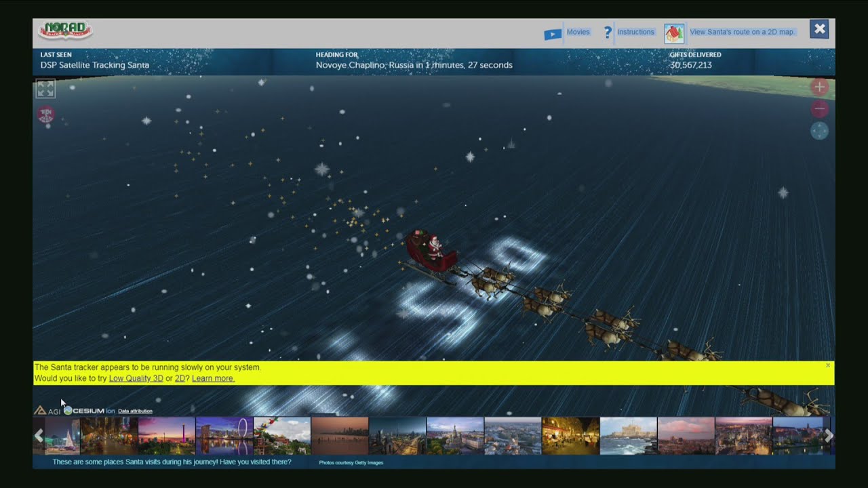
Task: View Santa's route on a 2D map
Action: [742, 32]
